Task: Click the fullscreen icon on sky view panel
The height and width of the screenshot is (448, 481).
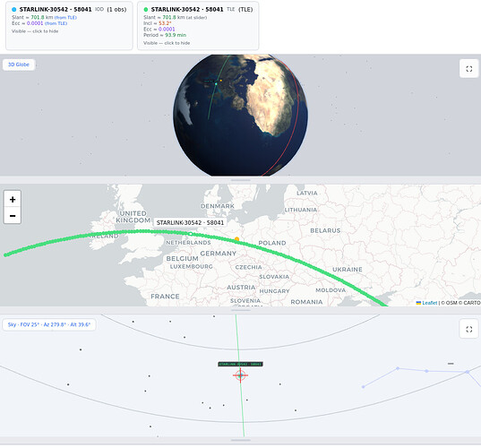Action: pos(469,329)
